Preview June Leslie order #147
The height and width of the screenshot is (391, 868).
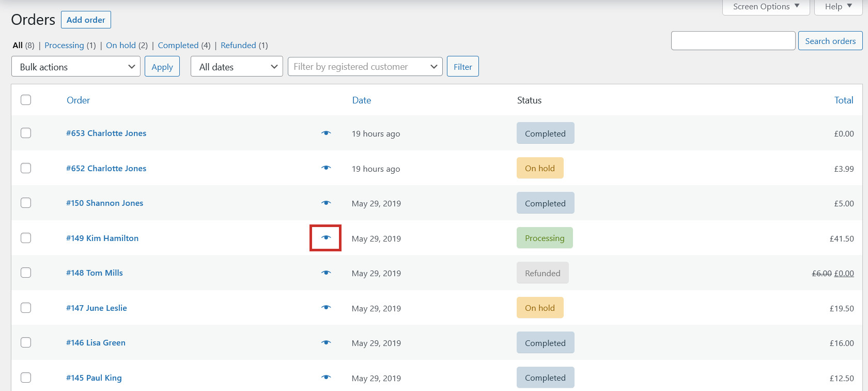326,308
